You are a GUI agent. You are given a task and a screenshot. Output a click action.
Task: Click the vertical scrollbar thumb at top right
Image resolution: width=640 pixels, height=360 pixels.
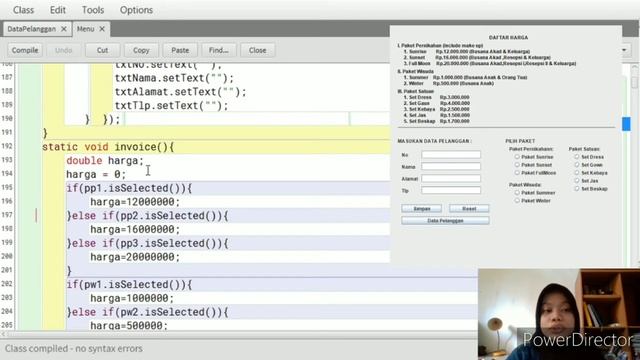click(x=635, y=82)
